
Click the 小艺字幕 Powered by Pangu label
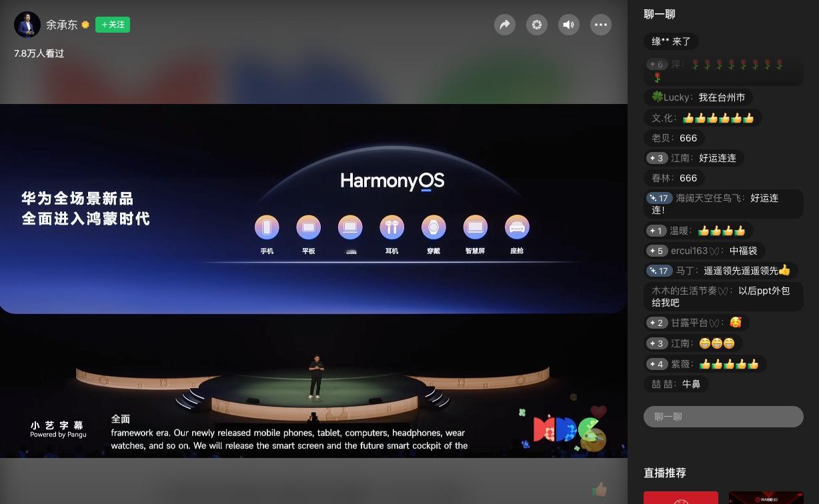(x=58, y=429)
